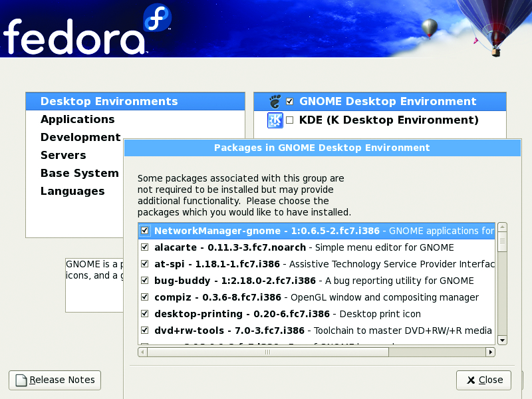532x399 pixels.
Task: Open the Release Notes
Action: click(x=55, y=380)
